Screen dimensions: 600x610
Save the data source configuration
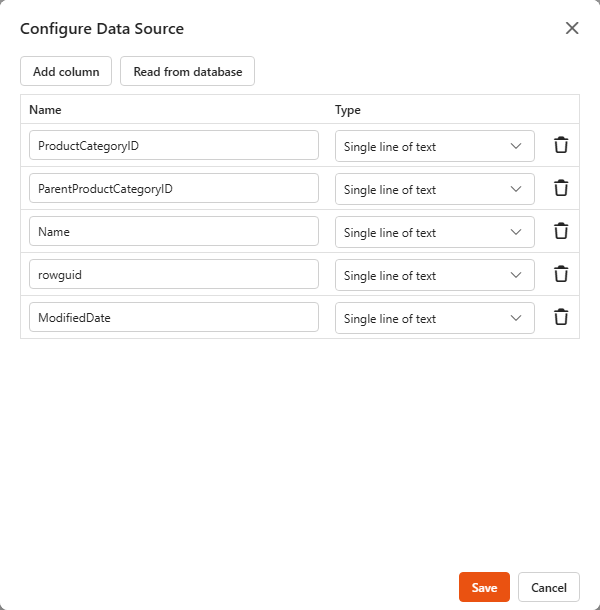coord(484,587)
